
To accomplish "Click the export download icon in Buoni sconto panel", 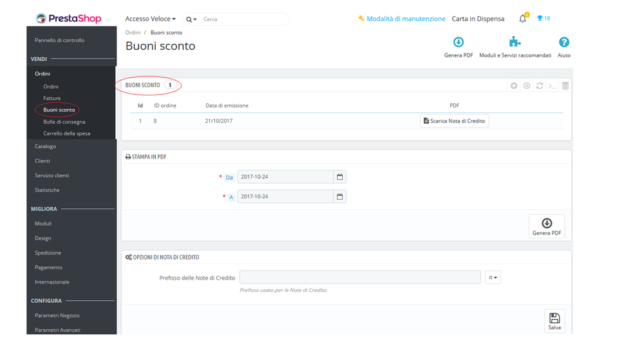I will click(527, 86).
